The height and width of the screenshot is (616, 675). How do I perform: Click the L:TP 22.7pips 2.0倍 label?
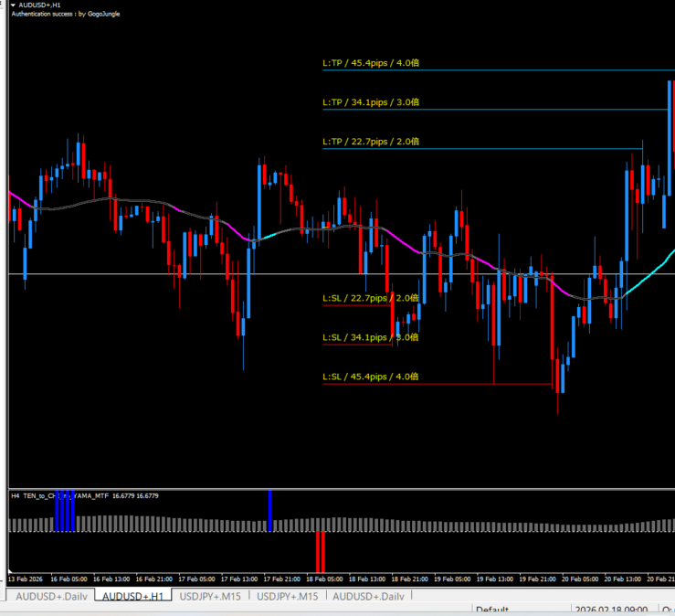(371, 142)
